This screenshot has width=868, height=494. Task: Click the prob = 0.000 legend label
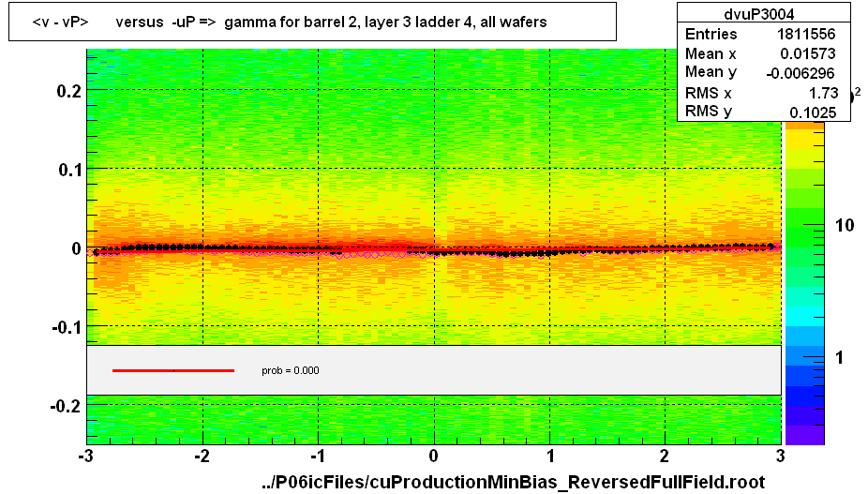[290, 370]
